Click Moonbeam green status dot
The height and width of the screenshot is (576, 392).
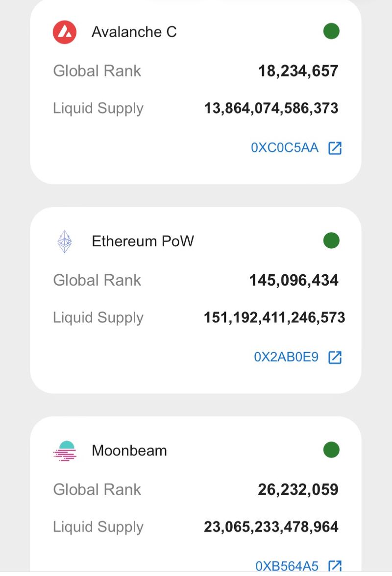pyautogui.click(x=331, y=450)
